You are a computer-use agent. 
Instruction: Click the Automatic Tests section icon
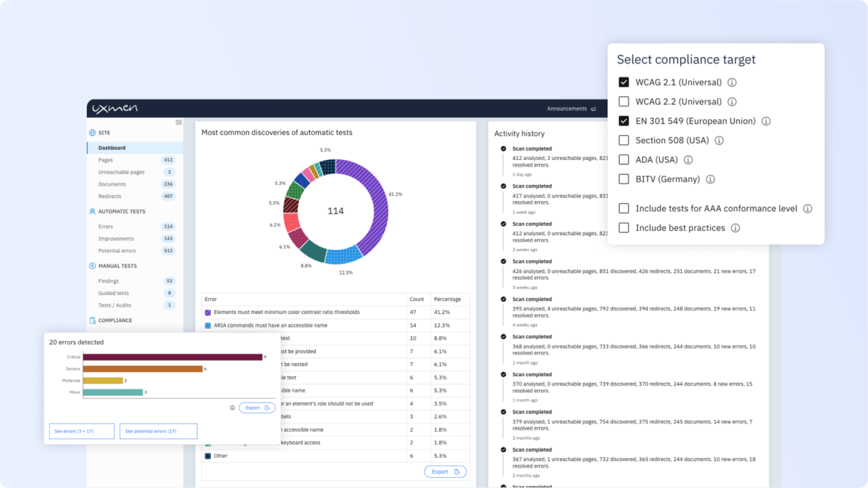tap(92, 211)
